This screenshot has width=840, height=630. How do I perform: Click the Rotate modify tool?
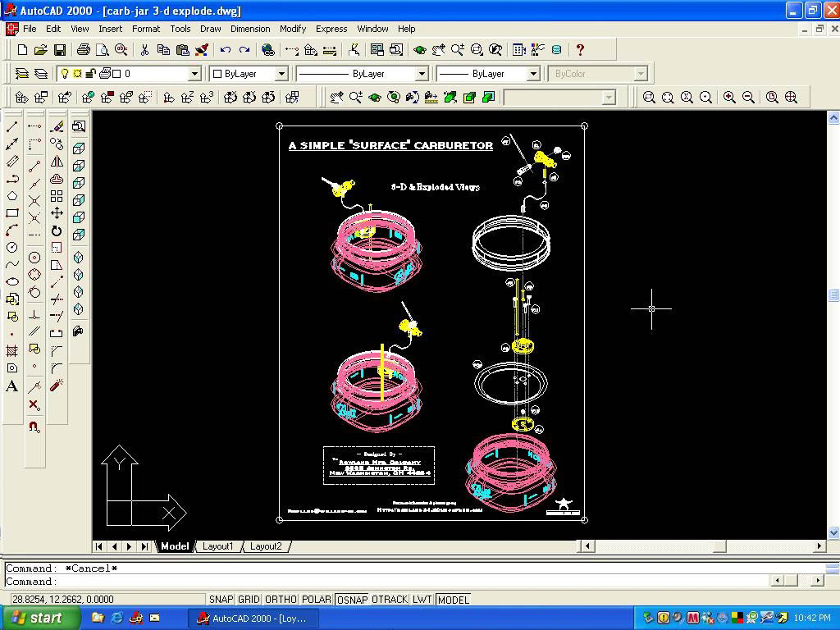click(x=57, y=231)
